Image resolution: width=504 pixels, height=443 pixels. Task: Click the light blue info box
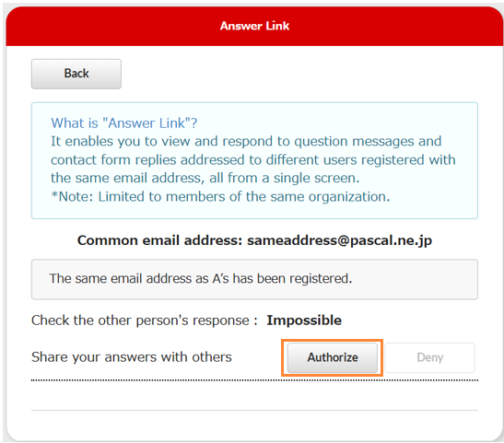click(254, 160)
